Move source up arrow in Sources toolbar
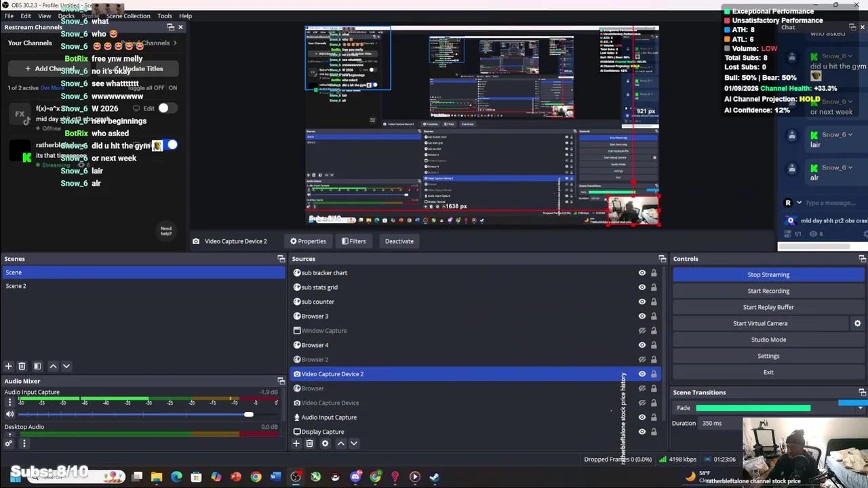This screenshot has height=488, width=868. tap(340, 443)
